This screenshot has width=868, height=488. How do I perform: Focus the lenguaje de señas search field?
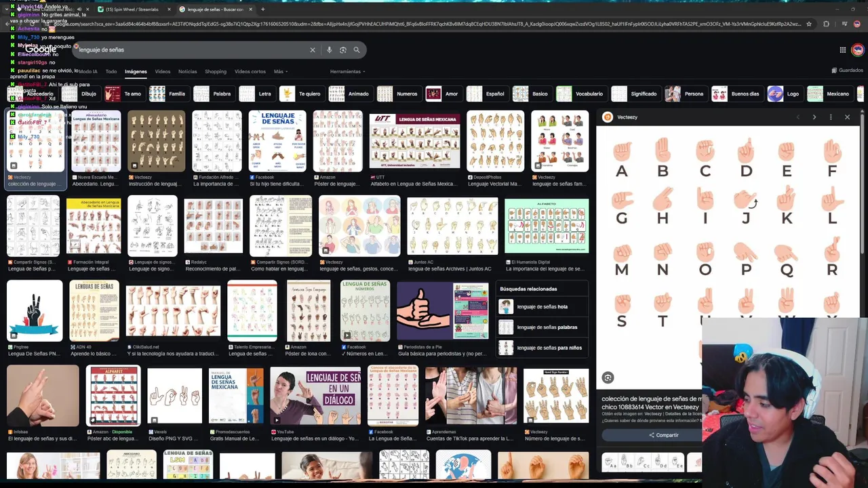point(190,49)
